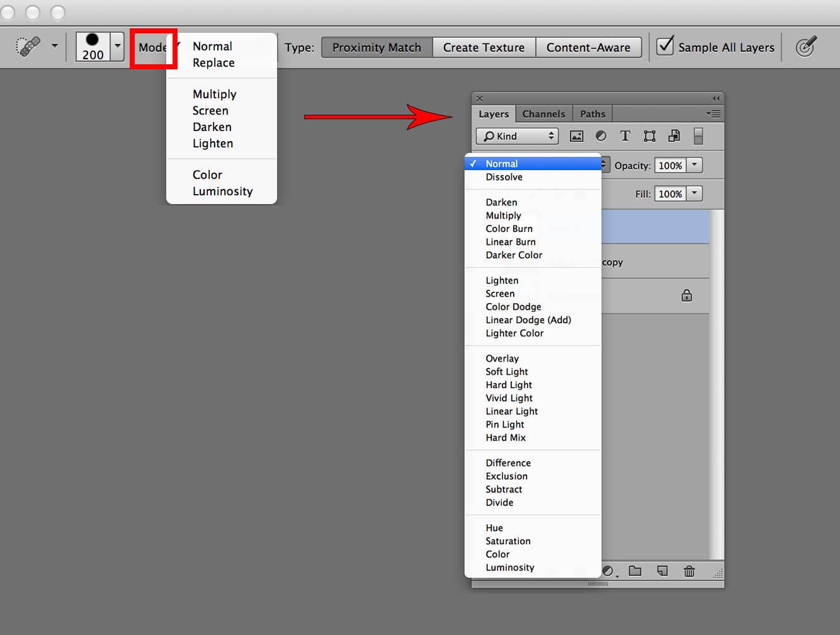Image resolution: width=840 pixels, height=635 pixels.
Task: Filter for pixel layers icon
Action: [x=576, y=136]
